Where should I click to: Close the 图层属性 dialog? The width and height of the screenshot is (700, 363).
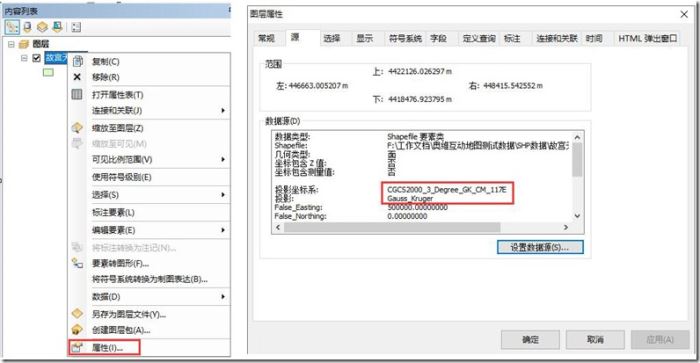coord(684,14)
